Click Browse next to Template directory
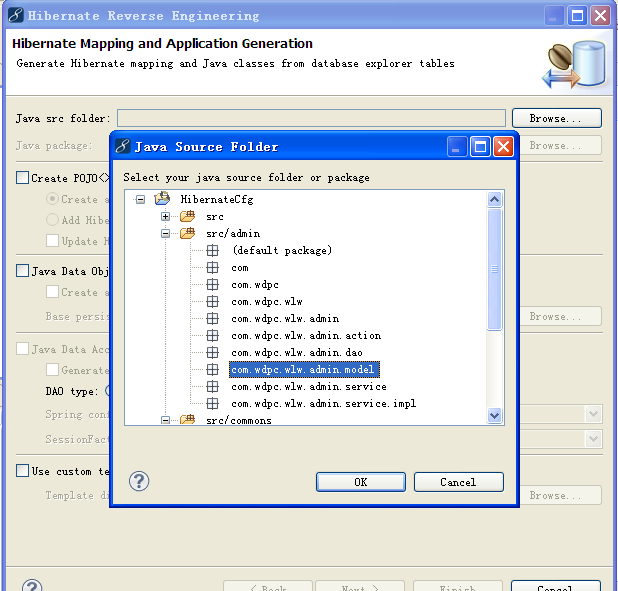This screenshot has height=591, width=618. coord(560,495)
